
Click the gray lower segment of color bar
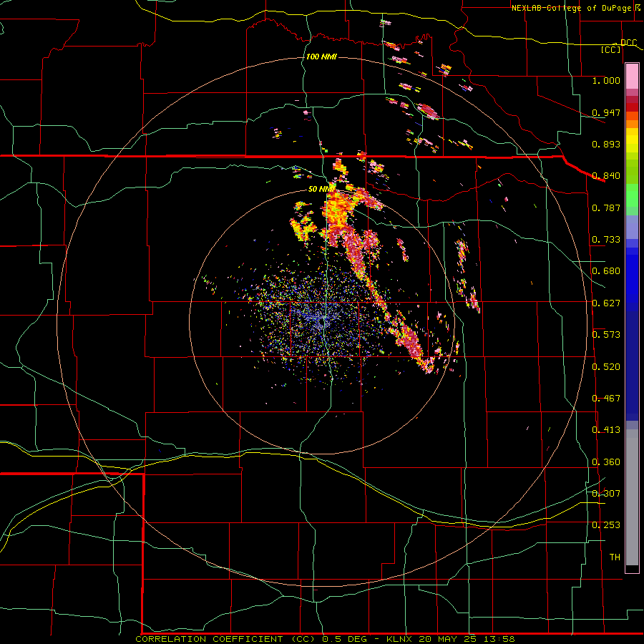click(632, 497)
